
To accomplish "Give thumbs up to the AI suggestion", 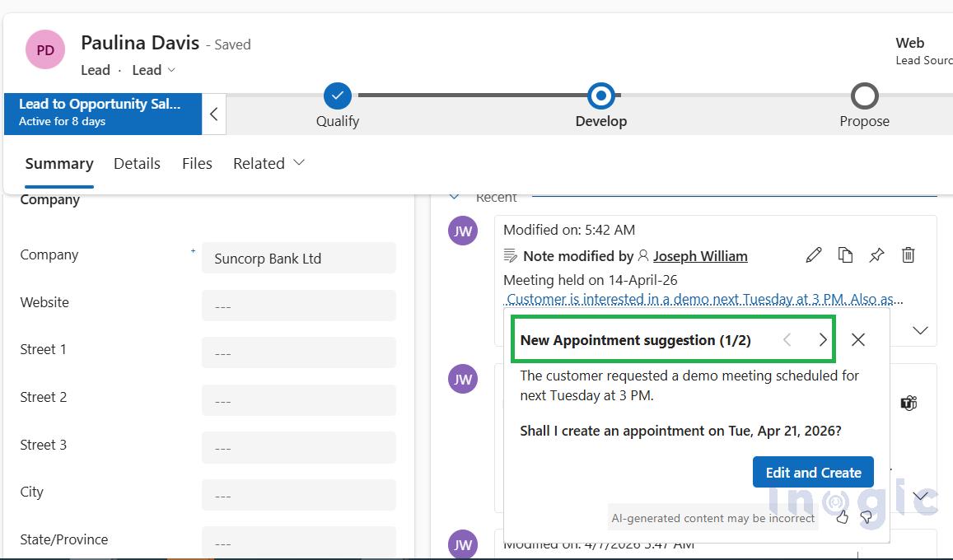I will pos(842,516).
